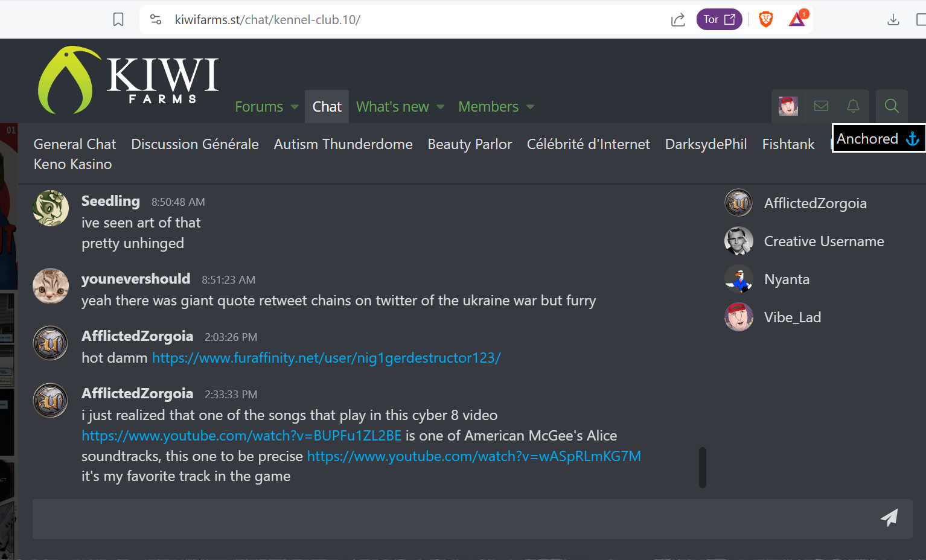Click AfflictedZorgoia avatar on 2:03:26 PM message
This screenshot has height=560, width=926.
51,343
